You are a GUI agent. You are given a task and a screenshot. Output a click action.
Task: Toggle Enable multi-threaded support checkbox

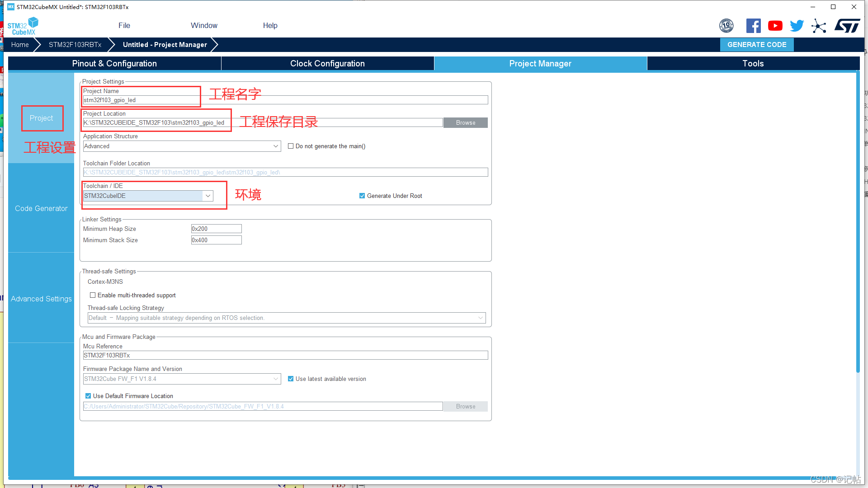tap(93, 295)
